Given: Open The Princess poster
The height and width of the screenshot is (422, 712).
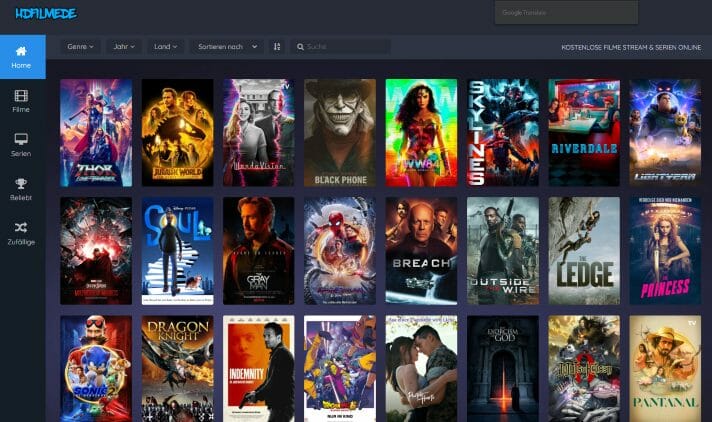Looking at the screenshot, I should coord(665,251).
